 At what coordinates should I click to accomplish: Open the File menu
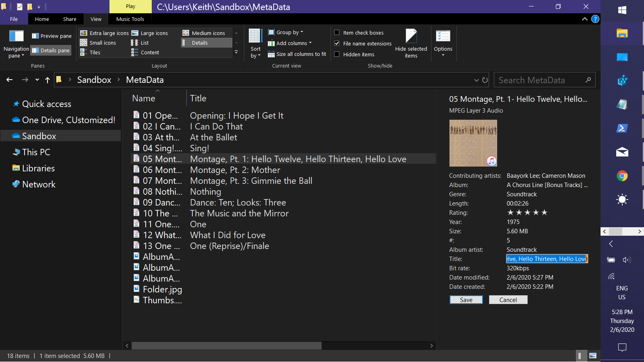pyautogui.click(x=14, y=19)
